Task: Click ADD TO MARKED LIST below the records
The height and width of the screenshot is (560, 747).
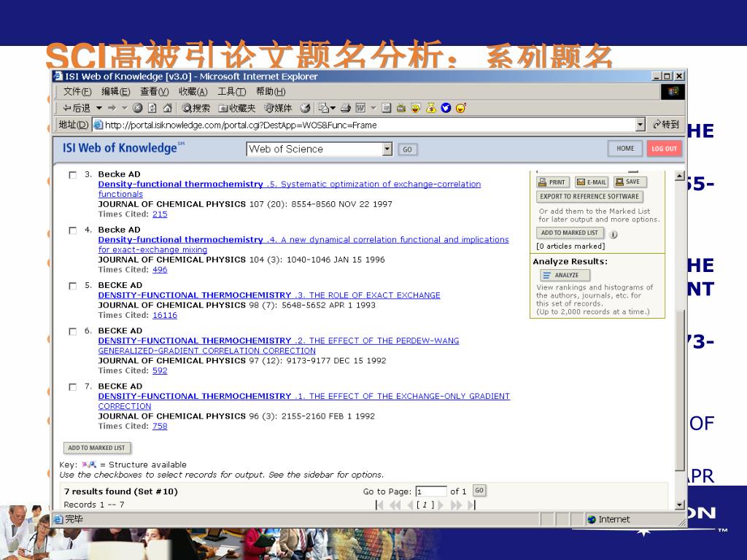Action: [x=97, y=448]
